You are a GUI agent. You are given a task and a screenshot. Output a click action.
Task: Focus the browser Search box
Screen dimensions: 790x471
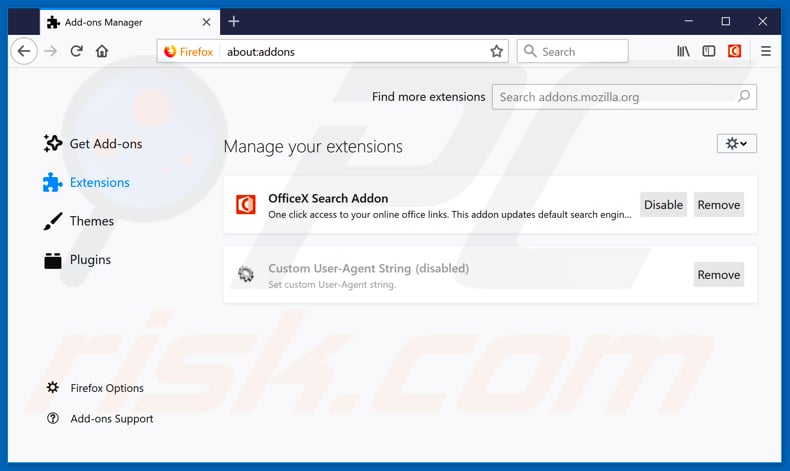[x=573, y=51]
